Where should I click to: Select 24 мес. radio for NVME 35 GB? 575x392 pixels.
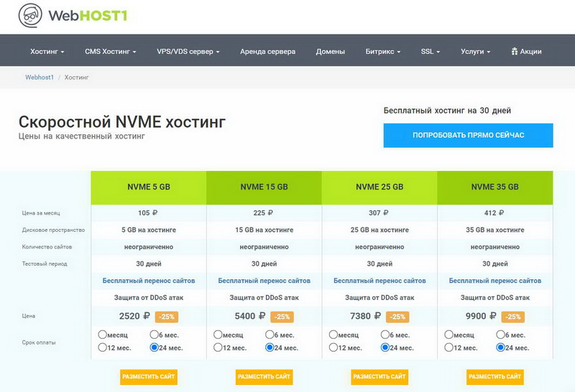501,347
